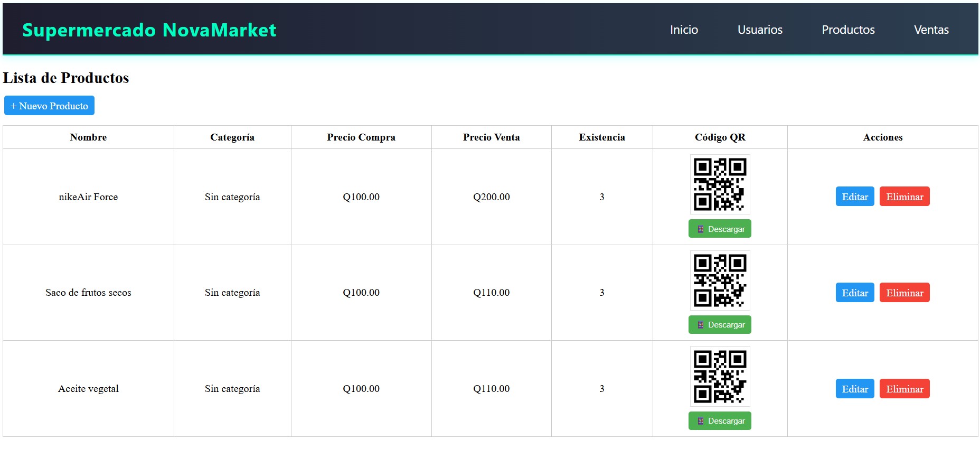Edit the Saco de frutos secos product
Image resolution: width=980 pixels, height=458 pixels.
[855, 293]
